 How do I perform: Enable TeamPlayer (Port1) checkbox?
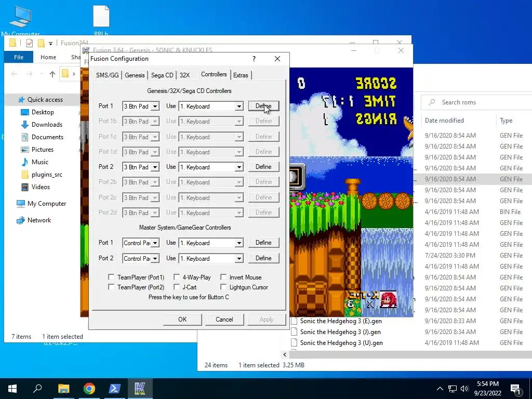[111, 277]
